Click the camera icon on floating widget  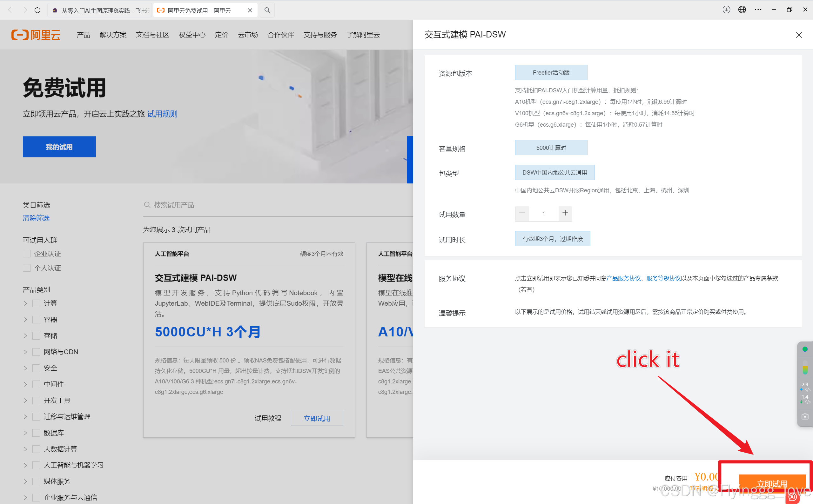805,417
